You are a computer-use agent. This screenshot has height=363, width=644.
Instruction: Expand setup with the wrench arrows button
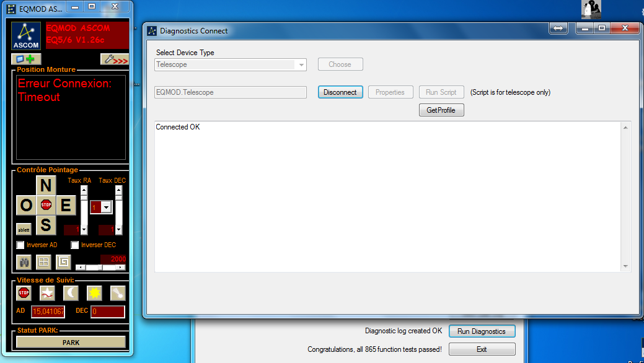(x=115, y=59)
